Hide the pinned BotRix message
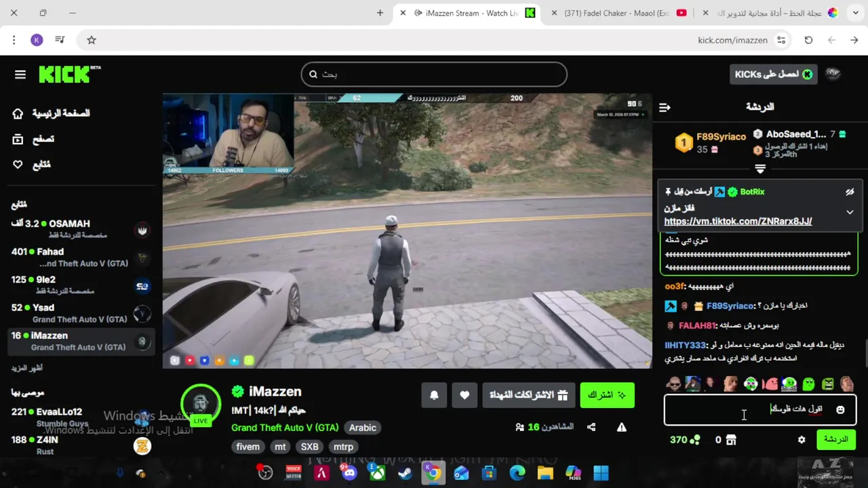The image size is (868, 488). 850,192
